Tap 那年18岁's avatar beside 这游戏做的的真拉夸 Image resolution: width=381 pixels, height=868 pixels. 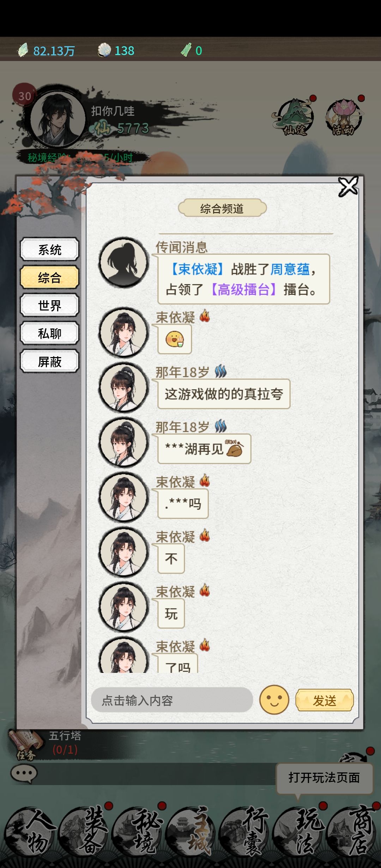coord(123,387)
